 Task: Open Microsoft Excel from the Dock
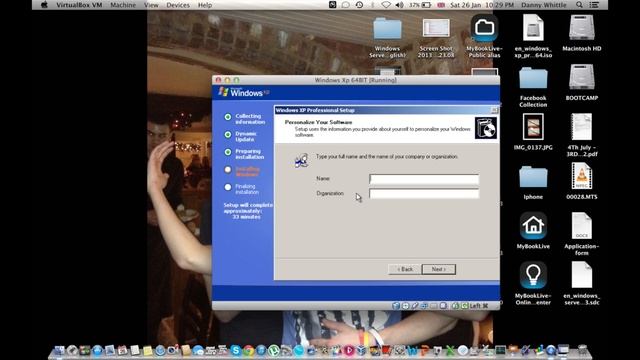[449, 350]
